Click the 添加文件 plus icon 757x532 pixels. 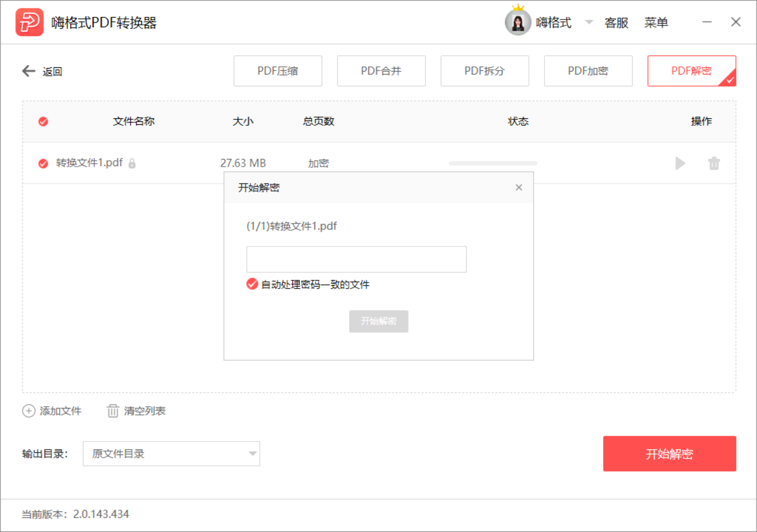click(x=28, y=411)
